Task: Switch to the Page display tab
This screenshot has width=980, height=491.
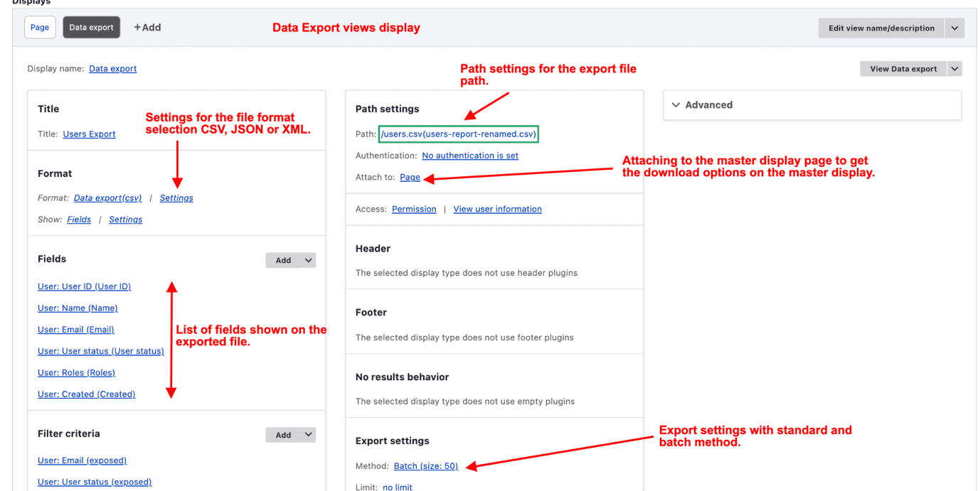Action: pos(39,27)
